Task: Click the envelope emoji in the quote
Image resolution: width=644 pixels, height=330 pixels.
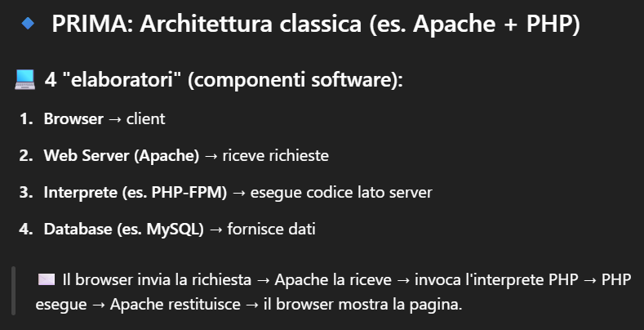Action: 46,279
